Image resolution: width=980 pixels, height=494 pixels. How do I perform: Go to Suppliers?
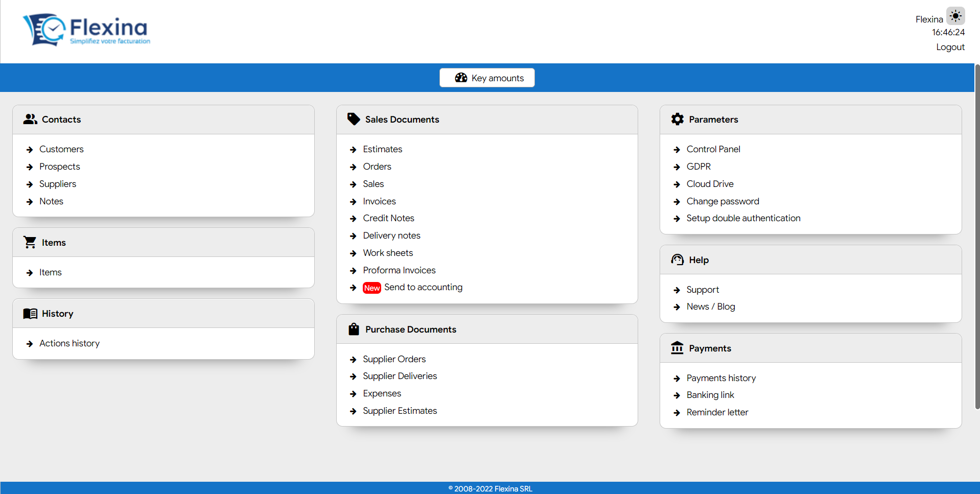[58, 184]
